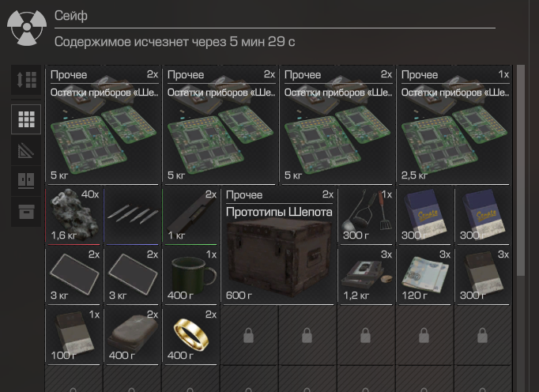Click the first locked slot padlock

(x=248, y=335)
